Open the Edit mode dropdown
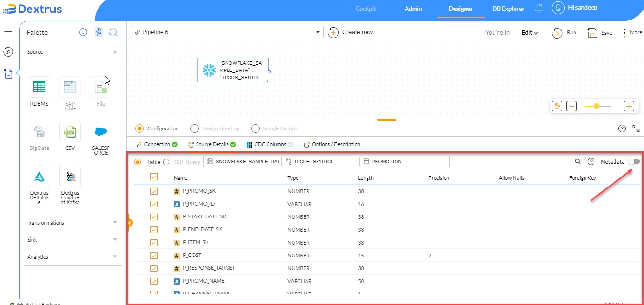Image resolution: width=644 pixels, height=305 pixels. point(529,33)
